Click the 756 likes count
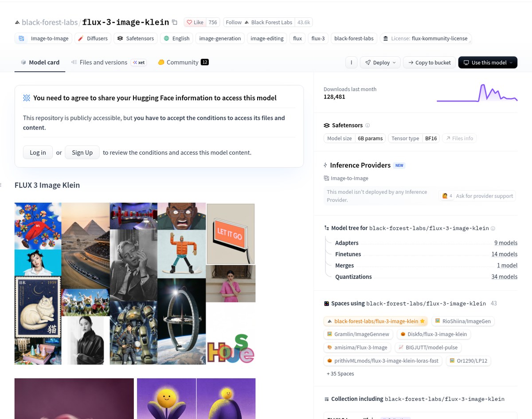 [x=213, y=22]
